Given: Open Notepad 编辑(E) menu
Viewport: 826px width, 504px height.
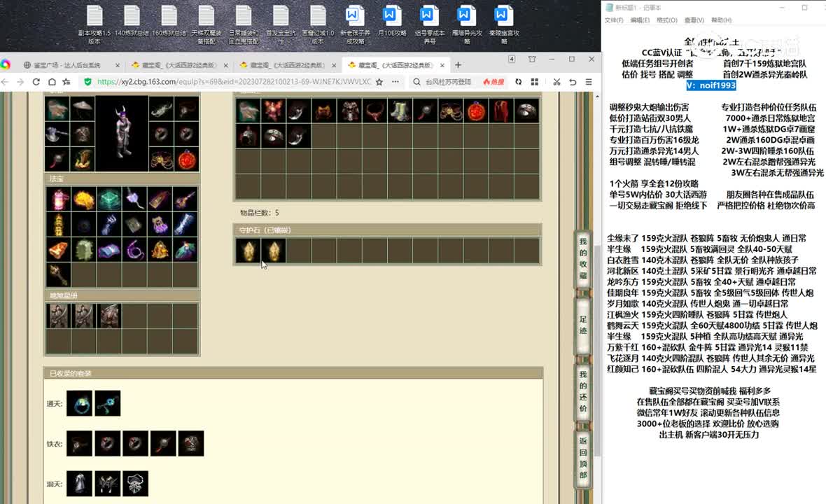Looking at the screenshot, I should [640, 20].
